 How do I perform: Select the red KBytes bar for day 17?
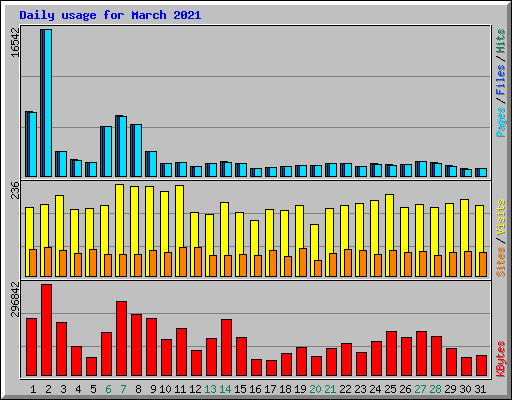coord(271,368)
